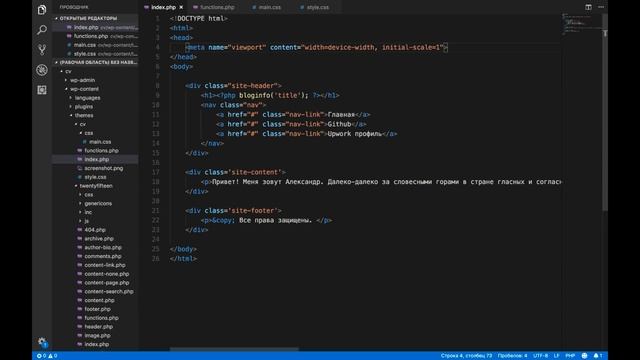Collapse the untitled workspace section header

coord(96,62)
